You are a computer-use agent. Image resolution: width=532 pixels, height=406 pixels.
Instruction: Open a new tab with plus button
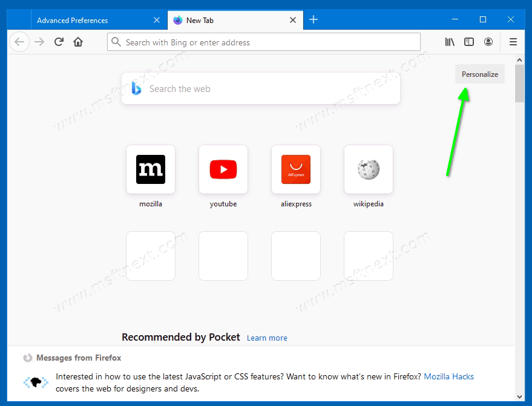[x=314, y=20]
